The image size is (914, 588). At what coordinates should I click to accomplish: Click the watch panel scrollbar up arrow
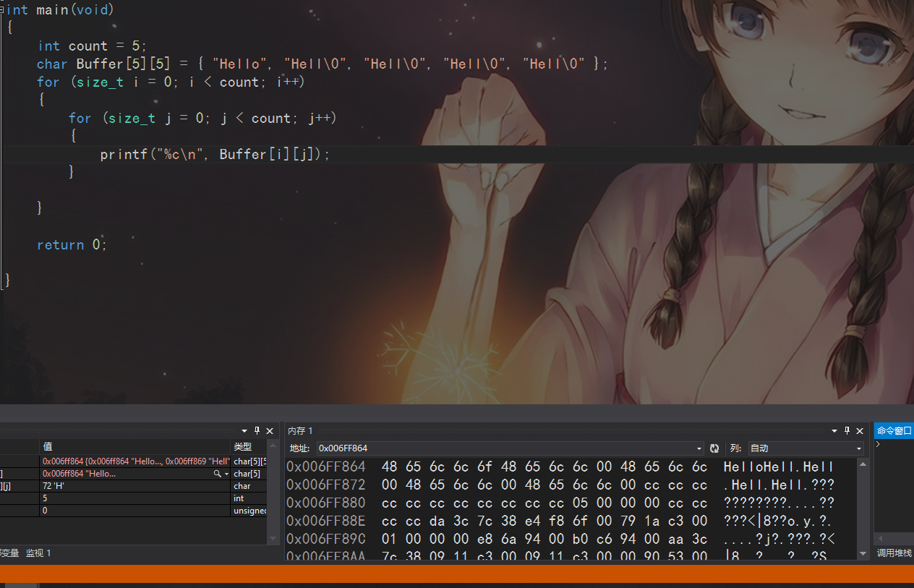273,446
